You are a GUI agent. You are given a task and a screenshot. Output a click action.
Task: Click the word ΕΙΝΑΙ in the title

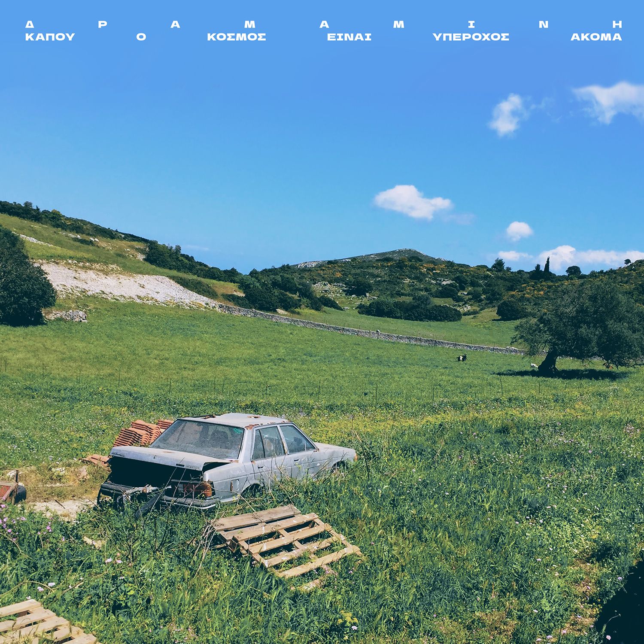pyautogui.click(x=349, y=37)
